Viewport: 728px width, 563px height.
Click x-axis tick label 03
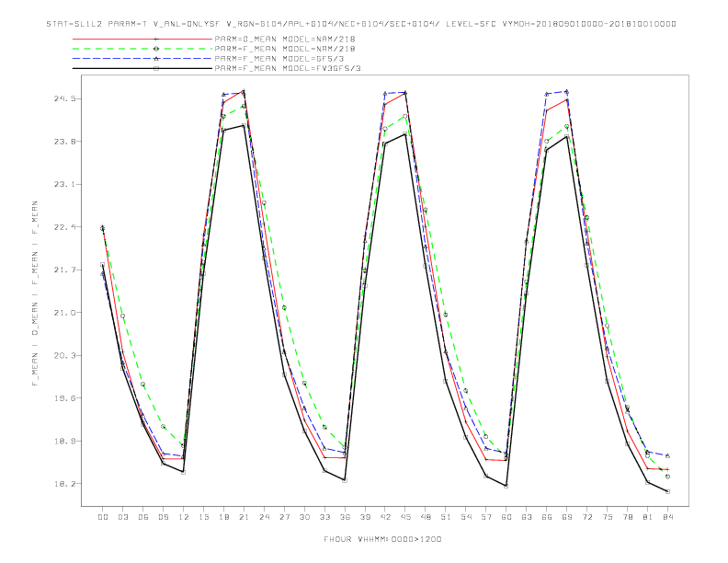pos(122,517)
